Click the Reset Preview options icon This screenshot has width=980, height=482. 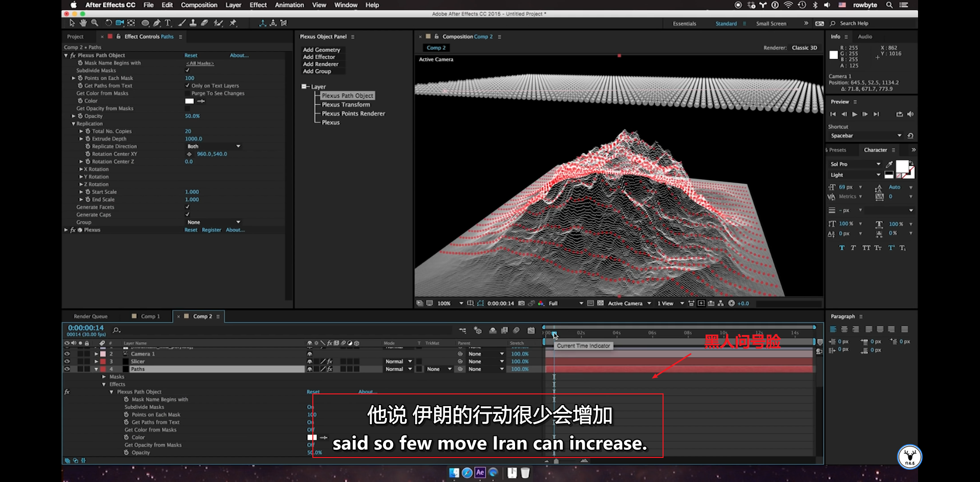point(910,136)
